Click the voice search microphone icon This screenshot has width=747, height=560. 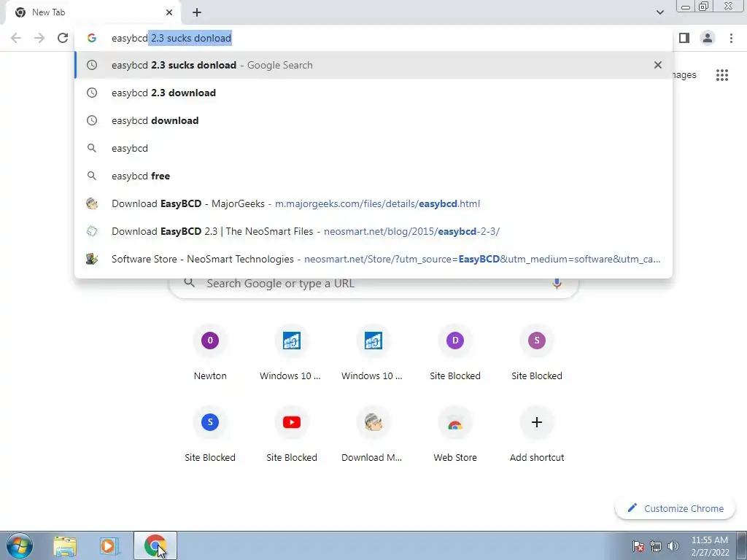[557, 284]
